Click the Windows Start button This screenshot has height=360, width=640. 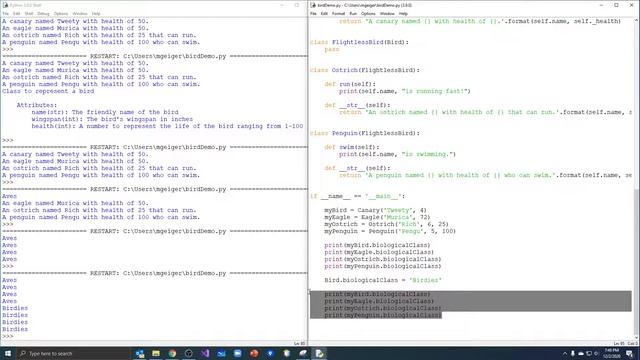(x=8, y=353)
